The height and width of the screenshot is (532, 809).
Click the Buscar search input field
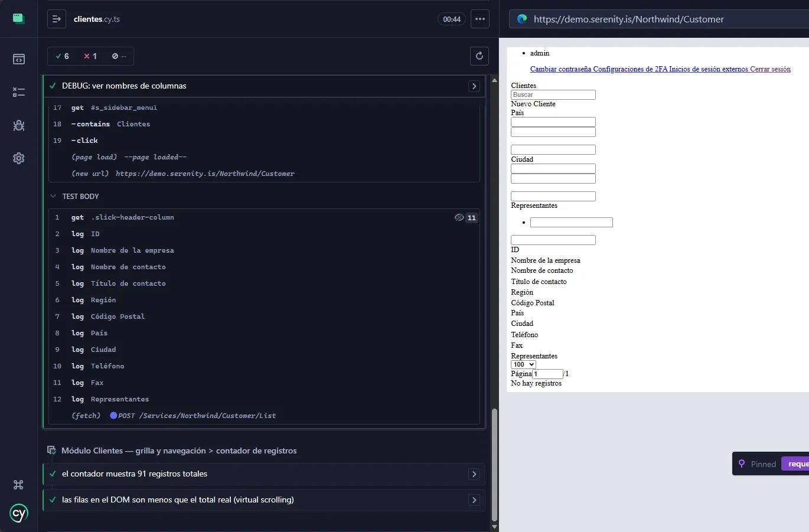[x=553, y=94]
